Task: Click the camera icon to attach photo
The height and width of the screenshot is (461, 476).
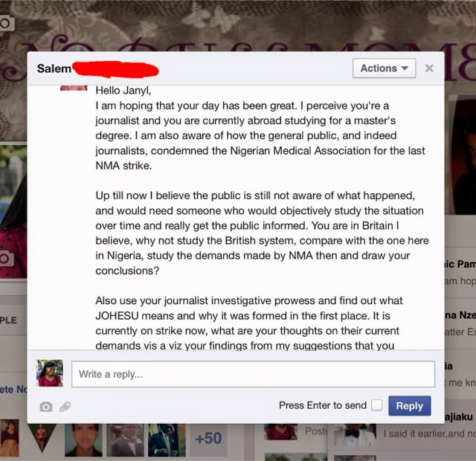Action: (x=46, y=407)
